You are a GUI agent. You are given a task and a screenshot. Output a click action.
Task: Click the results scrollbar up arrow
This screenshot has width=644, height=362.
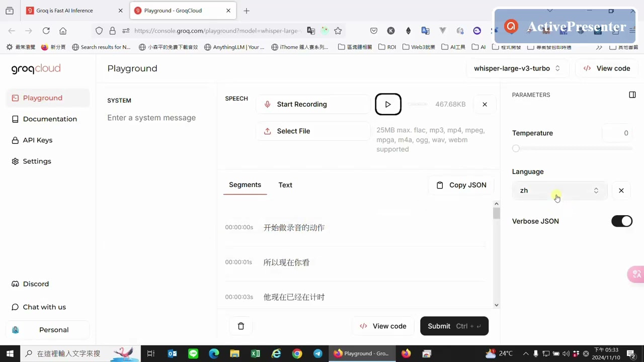pyautogui.click(x=497, y=204)
